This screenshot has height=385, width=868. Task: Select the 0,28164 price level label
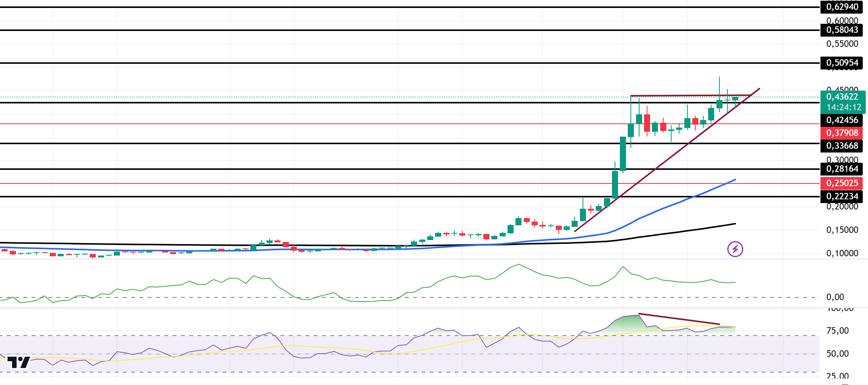pos(841,169)
